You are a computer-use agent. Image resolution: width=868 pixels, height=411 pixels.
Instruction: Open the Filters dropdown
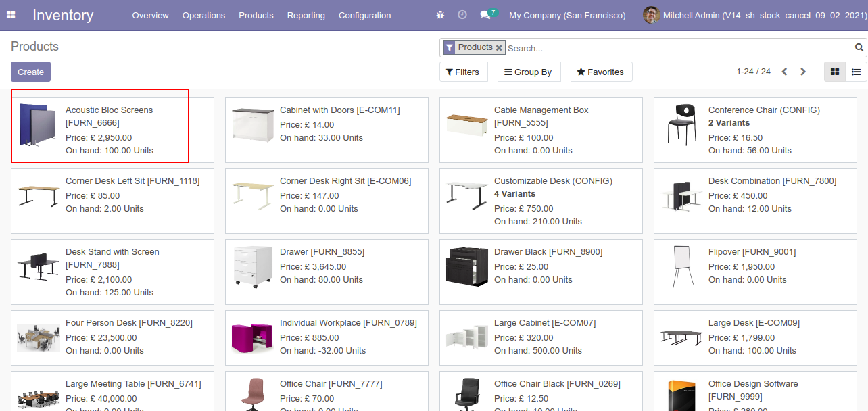point(464,72)
